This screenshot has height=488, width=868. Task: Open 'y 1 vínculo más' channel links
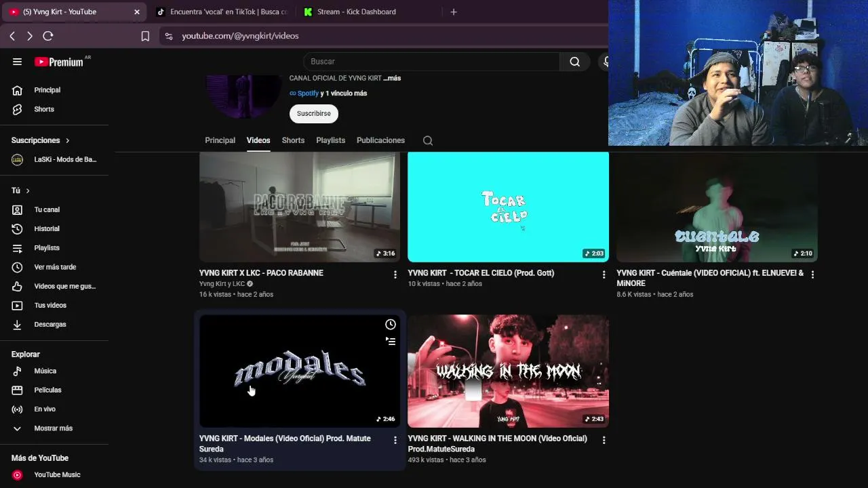(344, 94)
